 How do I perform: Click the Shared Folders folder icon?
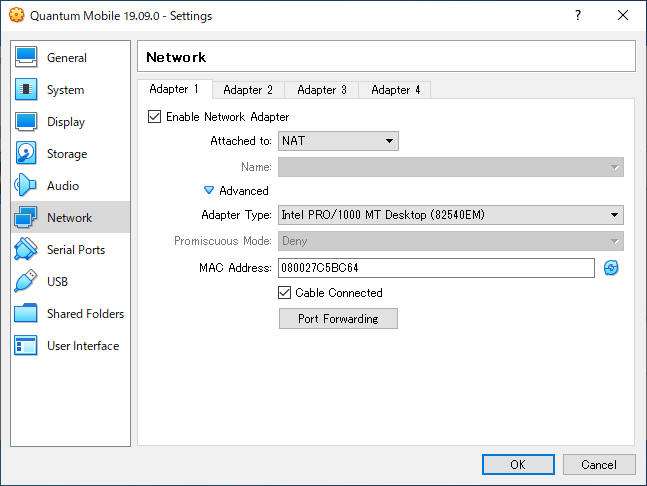pyautogui.click(x=26, y=313)
